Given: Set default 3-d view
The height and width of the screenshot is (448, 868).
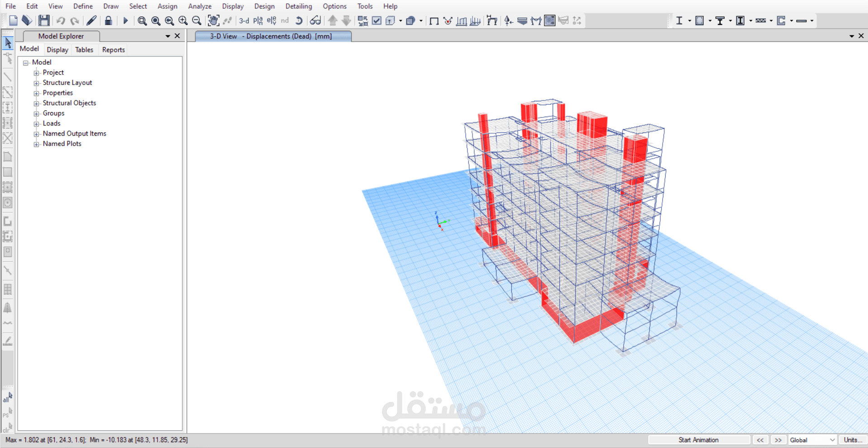Looking at the screenshot, I should point(244,20).
